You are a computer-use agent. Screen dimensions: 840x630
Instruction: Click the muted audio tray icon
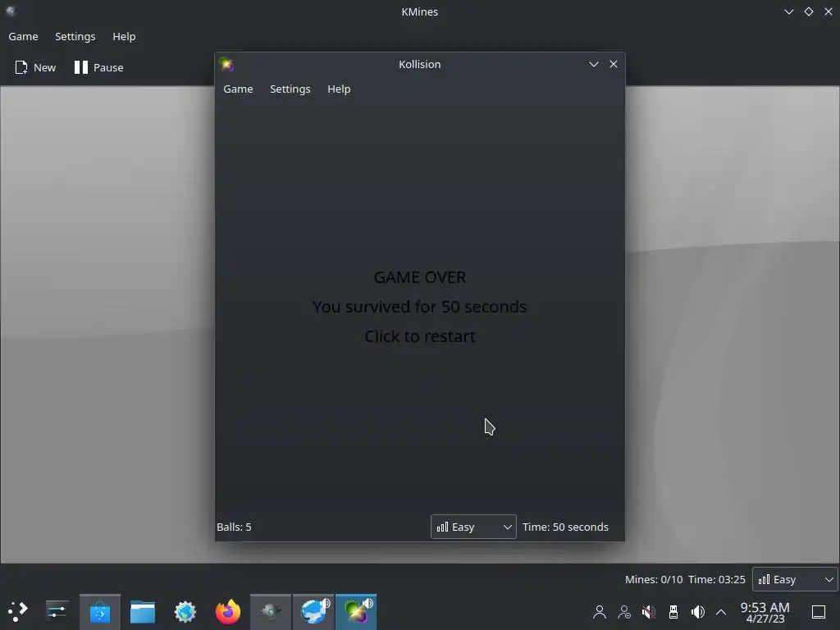coord(649,612)
